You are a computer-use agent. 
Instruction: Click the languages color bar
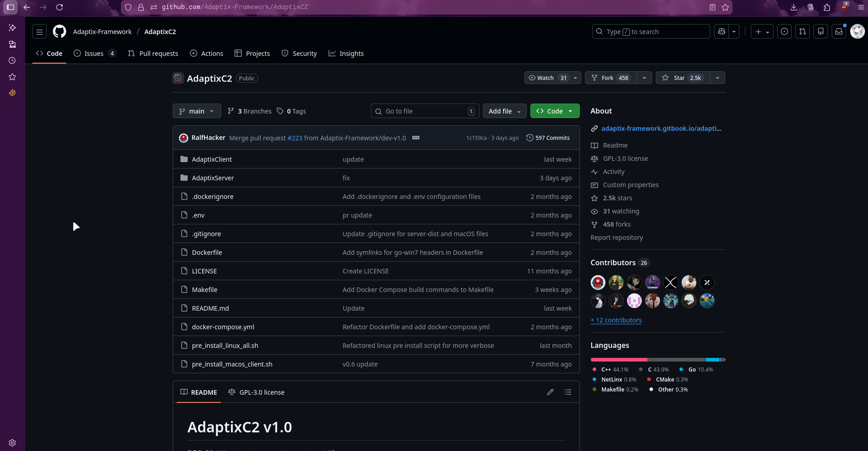(x=657, y=360)
